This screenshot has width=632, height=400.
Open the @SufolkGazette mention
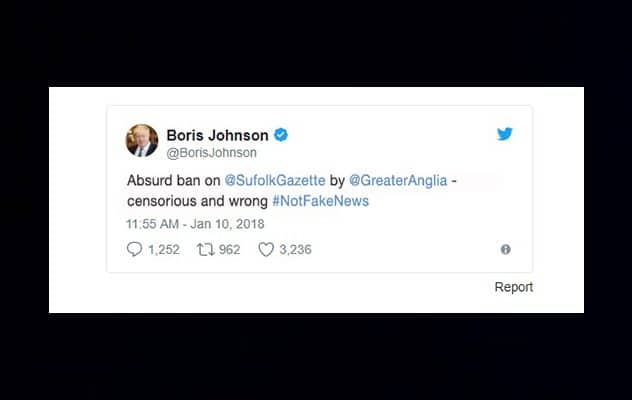[x=275, y=180]
